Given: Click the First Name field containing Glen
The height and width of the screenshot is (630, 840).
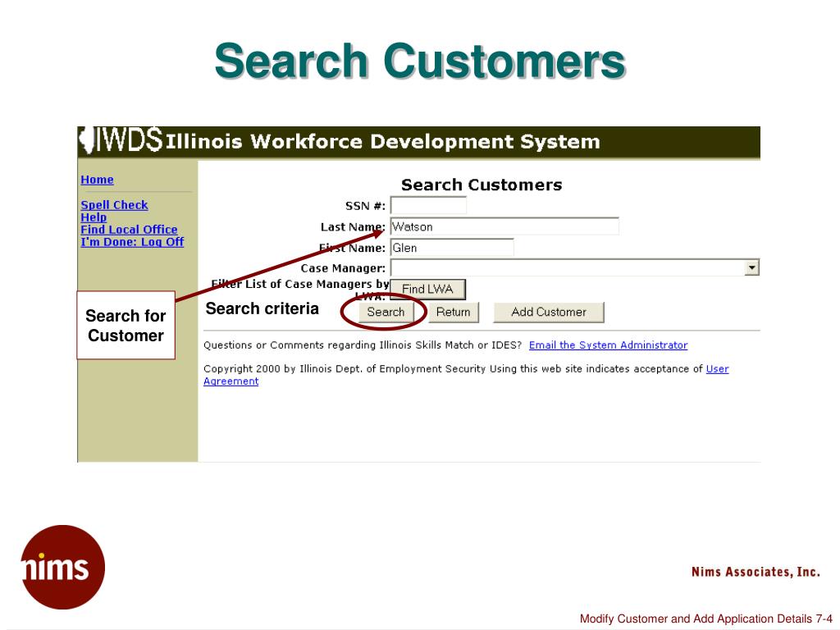Looking at the screenshot, I should point(452,248).
